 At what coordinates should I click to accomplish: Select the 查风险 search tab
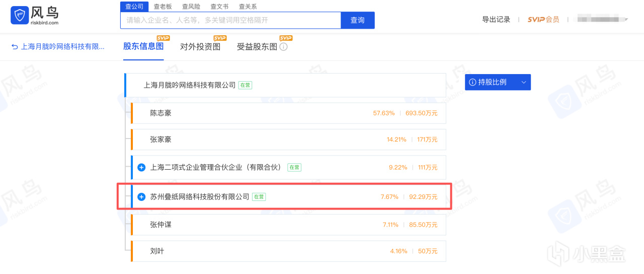(x=191, y=7)
